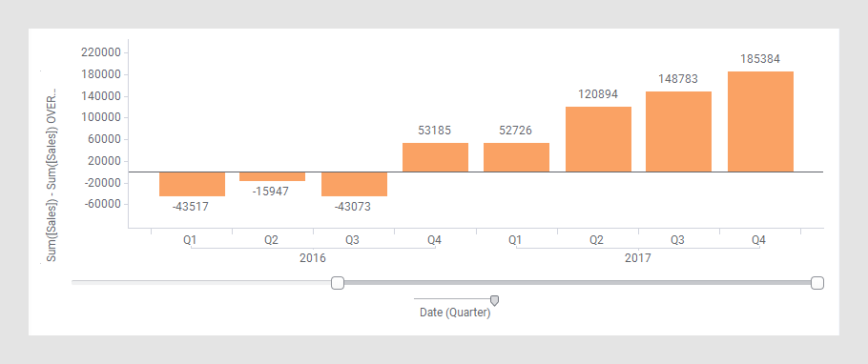
Task: Click the tallest bar labeled 185384
Action: (760, 122)
